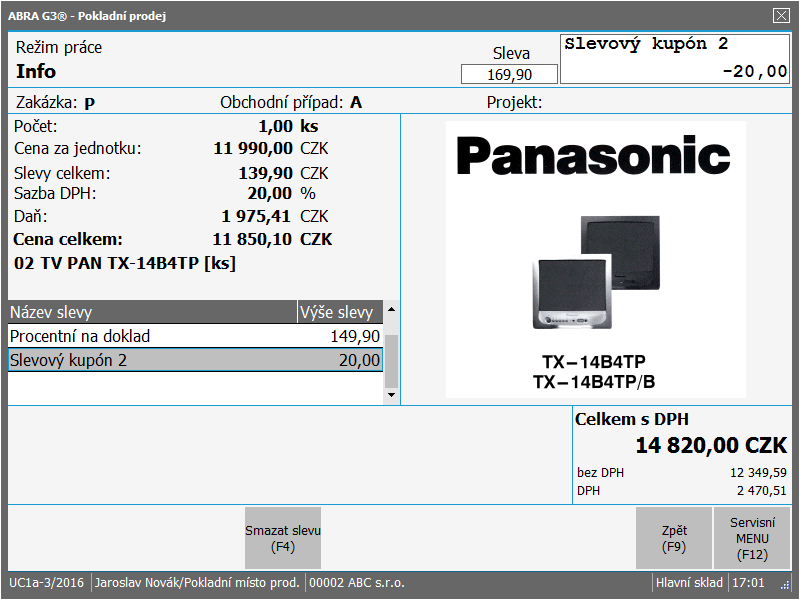Click the Název slevy column header
This screenshot has height=600, width=800.
click(152, 312)
